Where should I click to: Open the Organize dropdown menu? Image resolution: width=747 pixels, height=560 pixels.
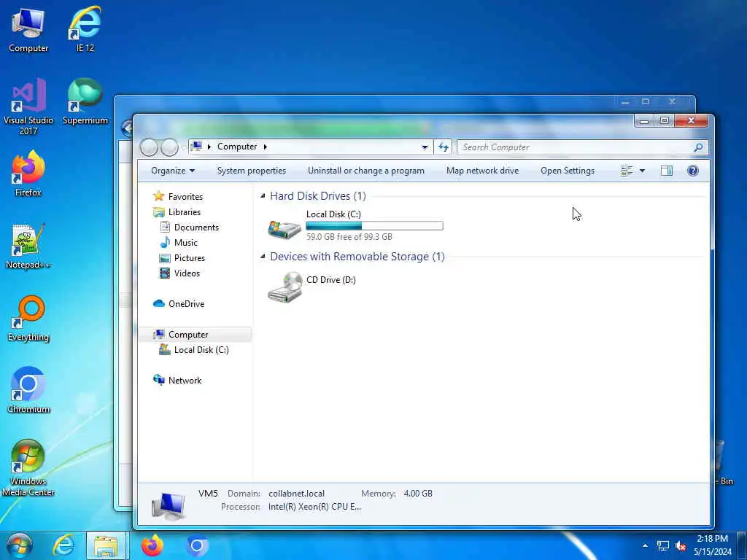[173, 171]
